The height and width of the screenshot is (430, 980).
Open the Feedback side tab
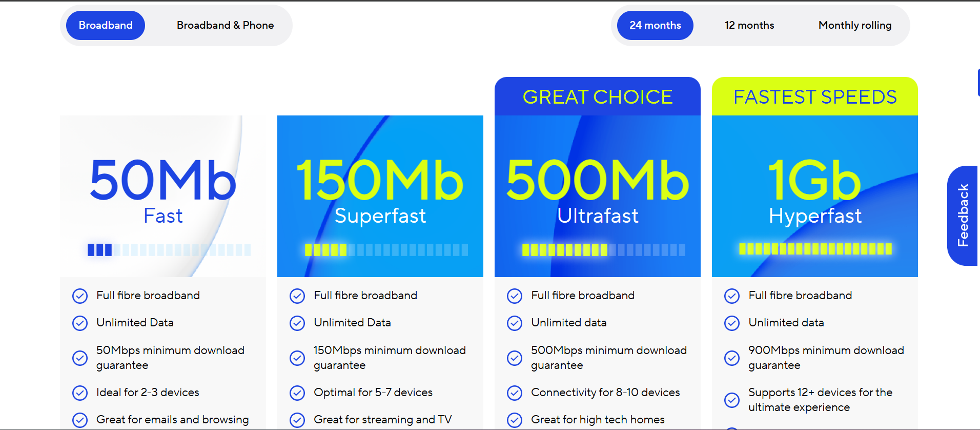coord(963,216)
